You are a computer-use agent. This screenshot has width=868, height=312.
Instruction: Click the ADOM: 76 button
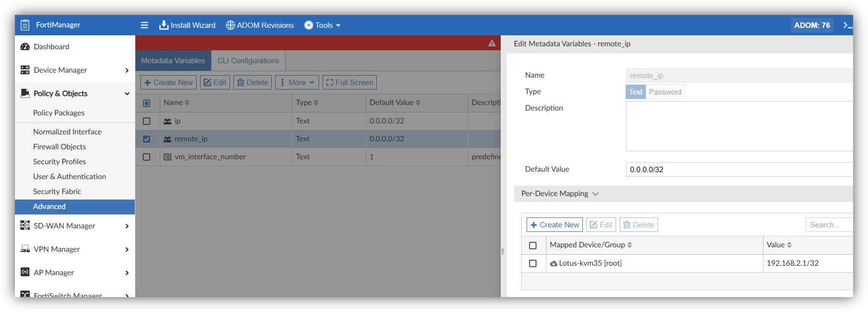pyautogui.click(x=812, y=25)
